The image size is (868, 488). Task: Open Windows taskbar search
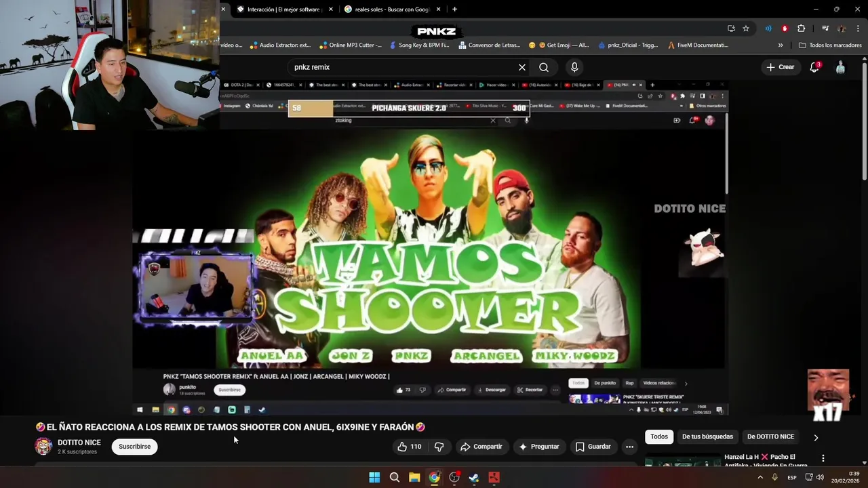[394, 477]
